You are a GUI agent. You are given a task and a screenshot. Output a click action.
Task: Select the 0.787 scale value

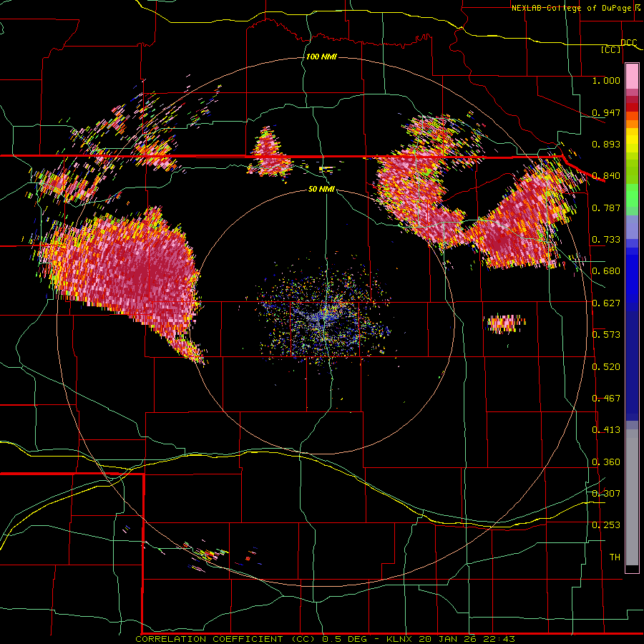606,208
